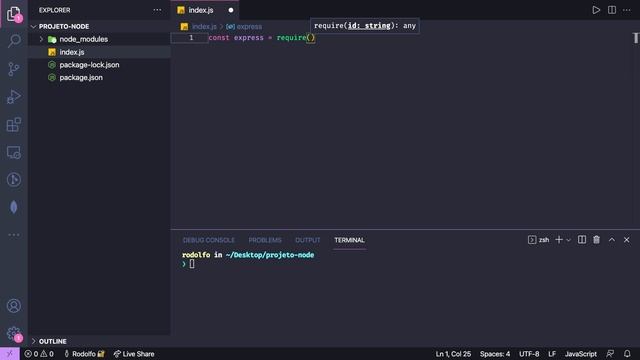Click inside require parentheses on line 1
This screenshot has height=360, width=640.
point(311,38)
